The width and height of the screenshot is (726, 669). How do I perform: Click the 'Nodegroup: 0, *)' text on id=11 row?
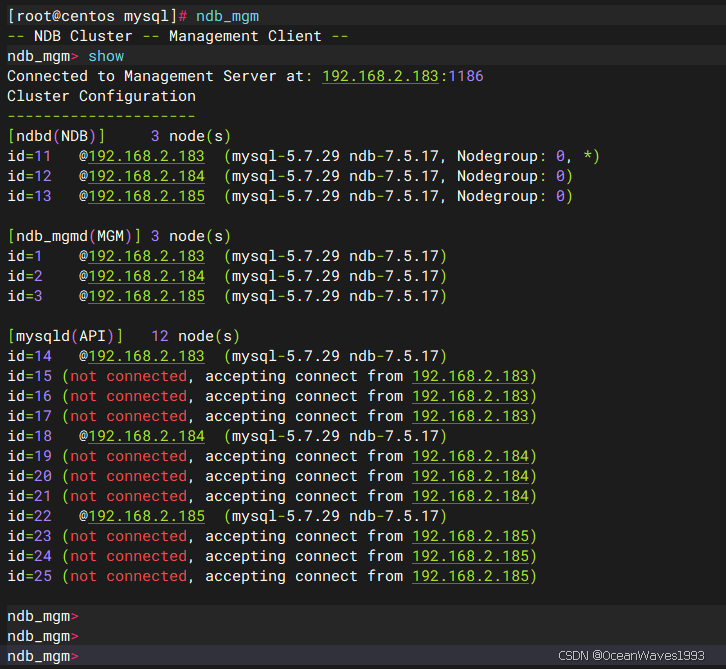(x=528, y=156)
